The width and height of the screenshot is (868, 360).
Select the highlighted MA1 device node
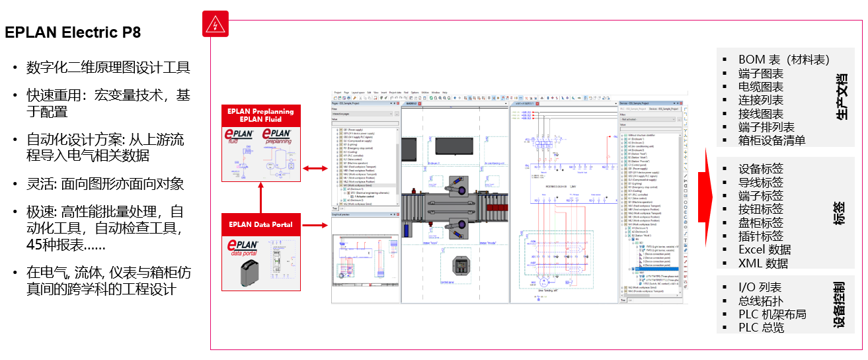click(656, 269)
